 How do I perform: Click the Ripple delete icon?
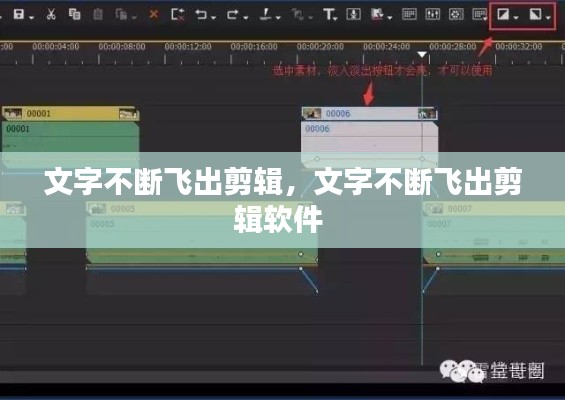coord(178,14)
